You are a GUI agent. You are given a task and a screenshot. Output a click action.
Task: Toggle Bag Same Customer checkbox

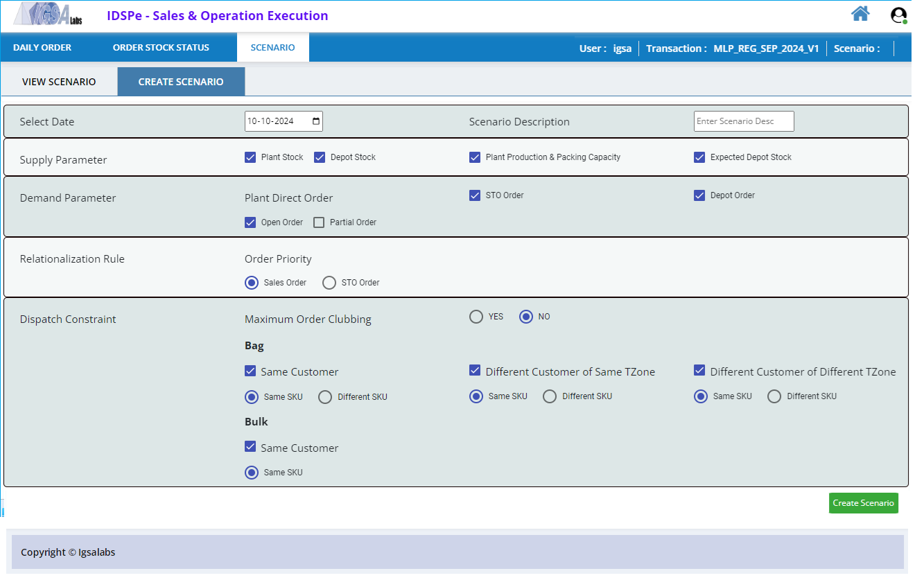pyautogui.click(x=250, y=371)
